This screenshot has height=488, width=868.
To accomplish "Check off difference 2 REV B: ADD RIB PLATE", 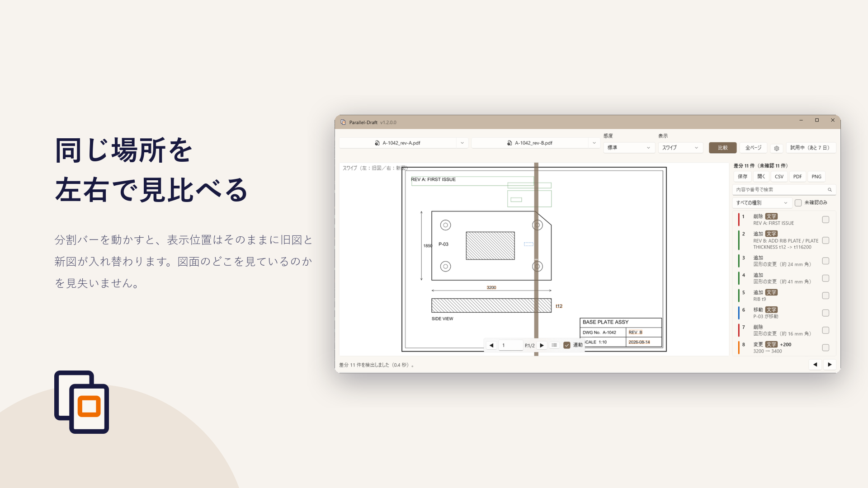I will (826, 240).
